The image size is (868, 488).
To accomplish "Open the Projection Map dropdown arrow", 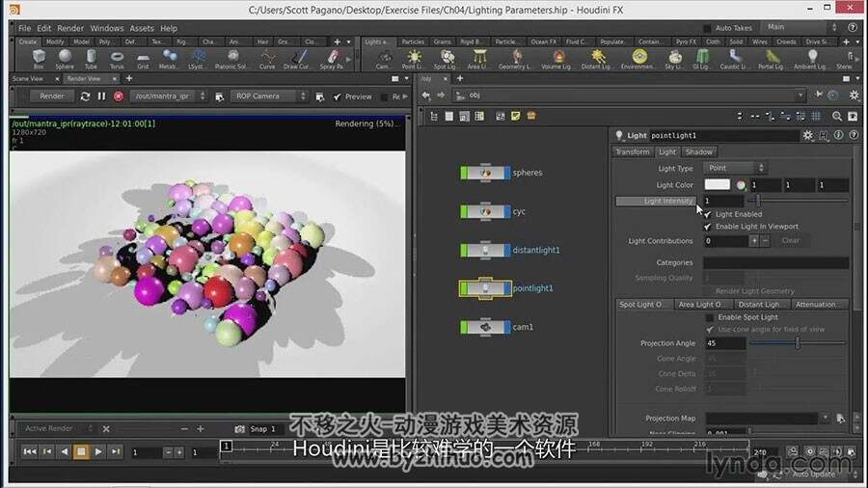I will coord(826,418).
